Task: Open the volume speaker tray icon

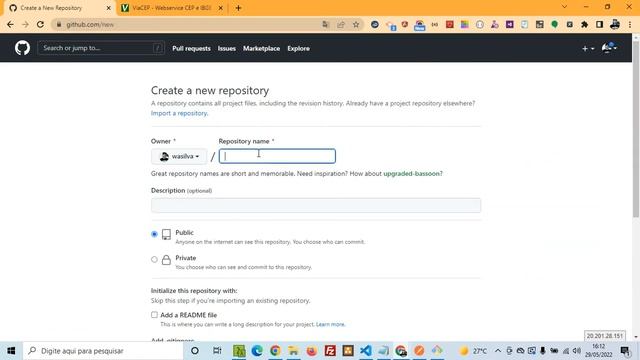Action: tap(577, 351)
